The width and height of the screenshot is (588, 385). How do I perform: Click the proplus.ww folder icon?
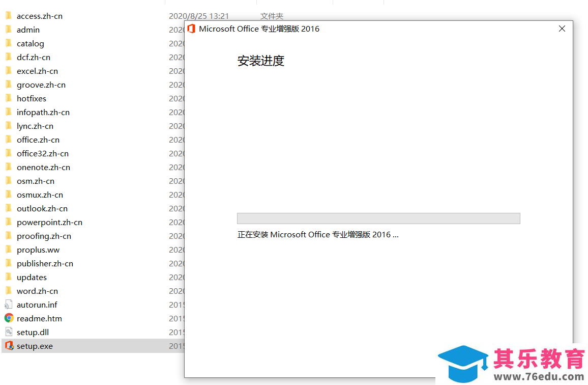[9, 250]
